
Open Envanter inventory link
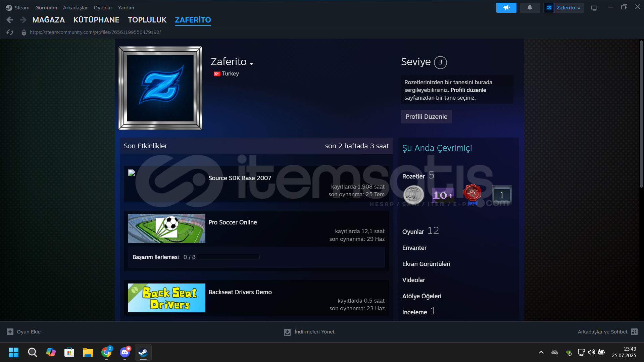coord(414,248)
